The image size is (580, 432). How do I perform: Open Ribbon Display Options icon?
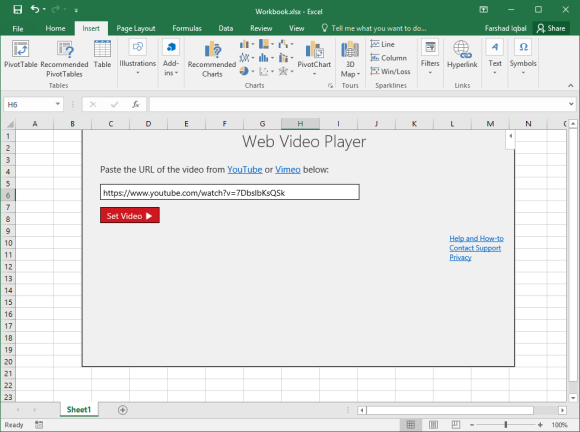click(x=484, y=10)
